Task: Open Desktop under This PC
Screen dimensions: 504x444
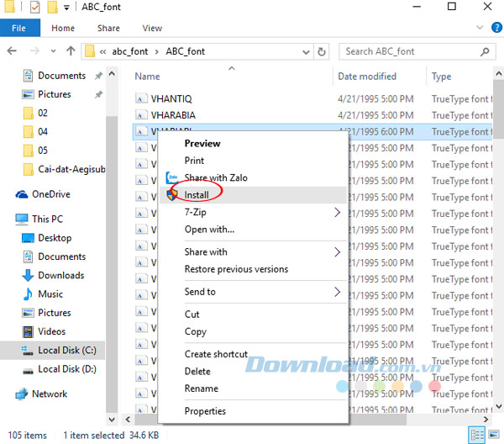Action: [x=55, y=238]
